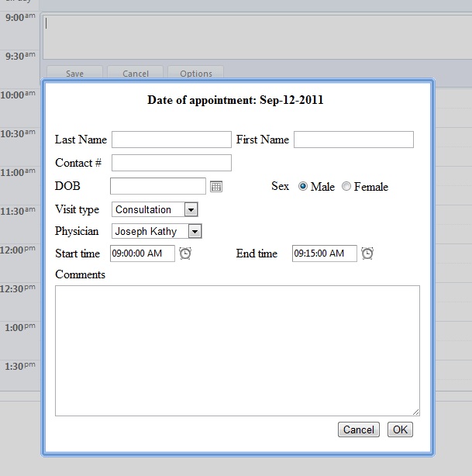This screenshot has width=472, height=476.
Task: Click inside the Comments text area
Action: coord(237,350)
